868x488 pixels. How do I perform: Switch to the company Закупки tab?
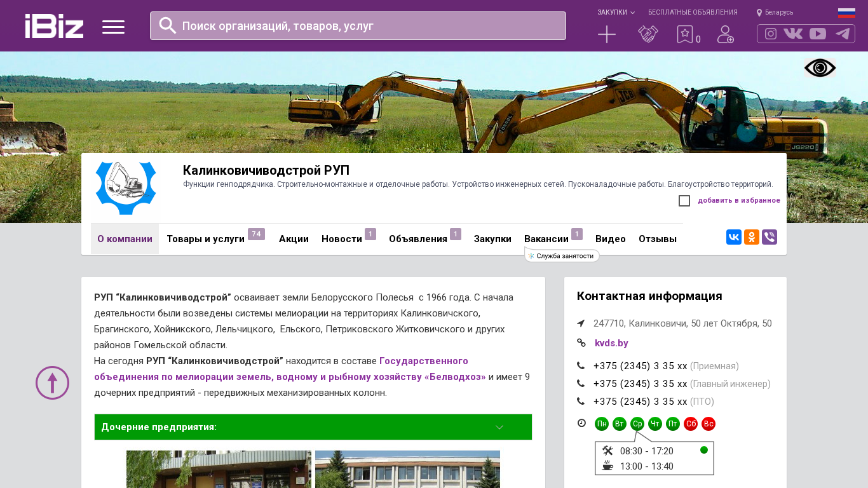492,239
